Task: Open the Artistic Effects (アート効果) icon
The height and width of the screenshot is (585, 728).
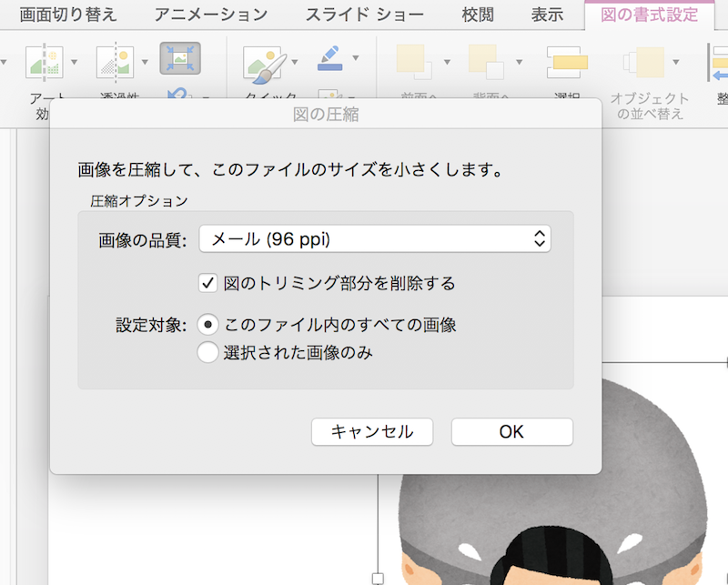Action: 43,63
